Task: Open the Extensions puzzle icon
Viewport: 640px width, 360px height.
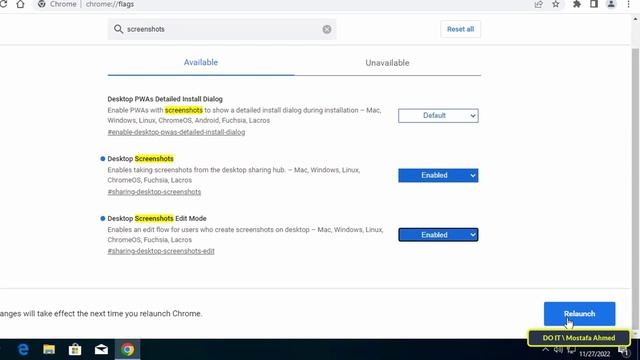Action: click(x=577, y=4)
